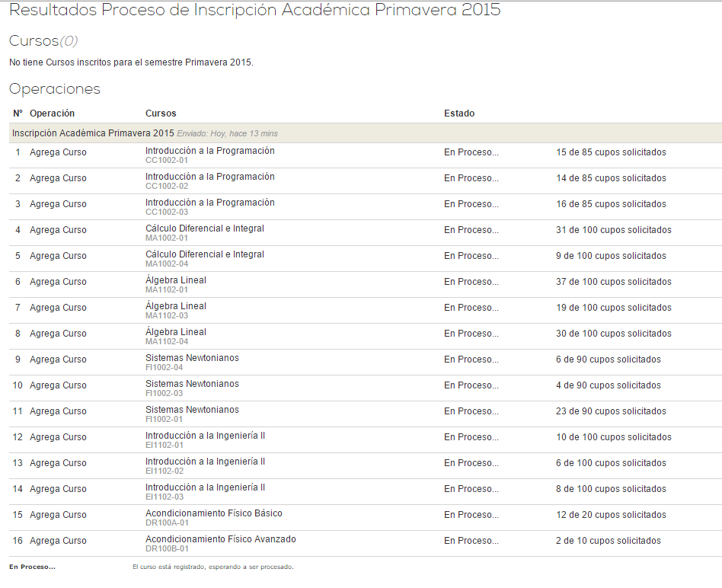Select Sistemas Newtonianos section FI1002-04
Screen dimensions: 722x588
pyautogui.click(x=191, y=358)
